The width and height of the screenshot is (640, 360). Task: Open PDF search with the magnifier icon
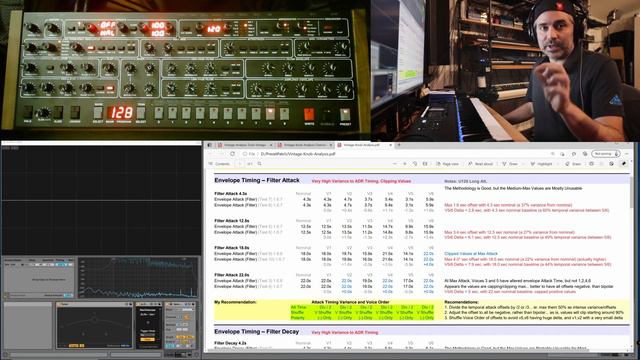pyautogui.click(x=260, y=164)
